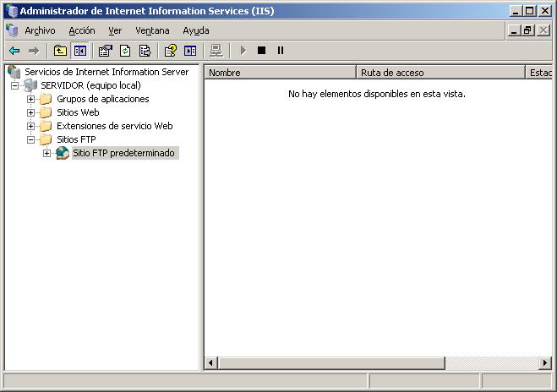This screenshot has height=392, width=557.
Task: Toggle the Show/Hide console tree button
Action: (x=79, y=51)
